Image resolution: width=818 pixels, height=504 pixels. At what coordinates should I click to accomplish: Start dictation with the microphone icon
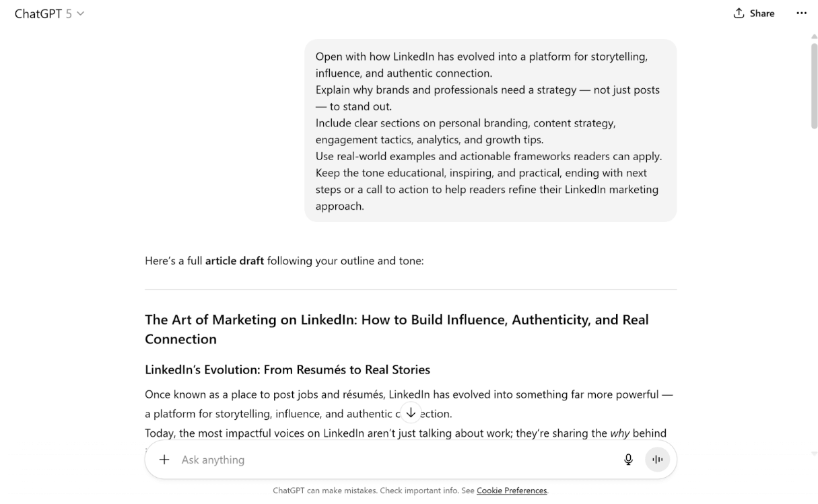(x=628, y=460)
